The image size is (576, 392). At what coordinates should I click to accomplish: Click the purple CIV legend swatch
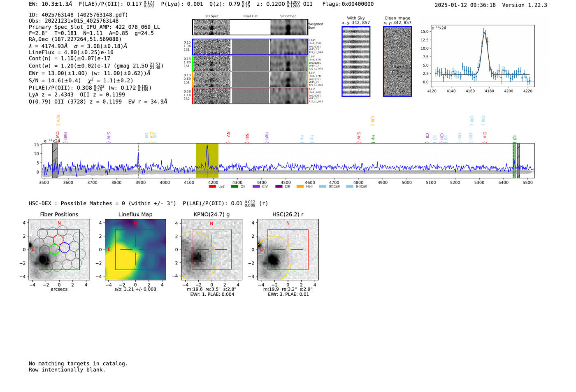[x=256, y=186]
